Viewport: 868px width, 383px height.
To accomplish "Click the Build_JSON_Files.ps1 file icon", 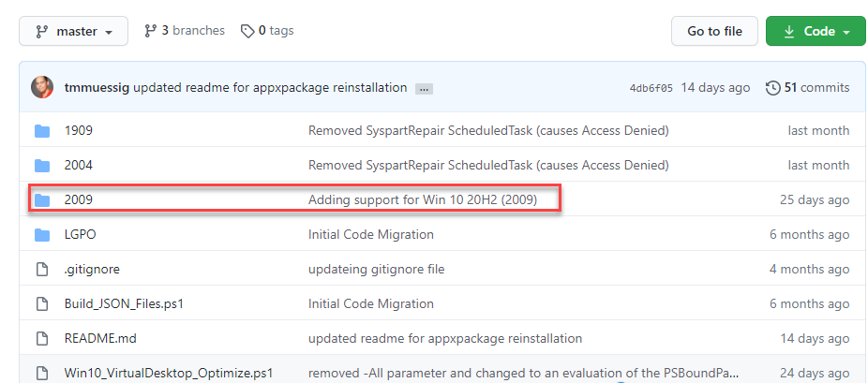I will (42, 303).
